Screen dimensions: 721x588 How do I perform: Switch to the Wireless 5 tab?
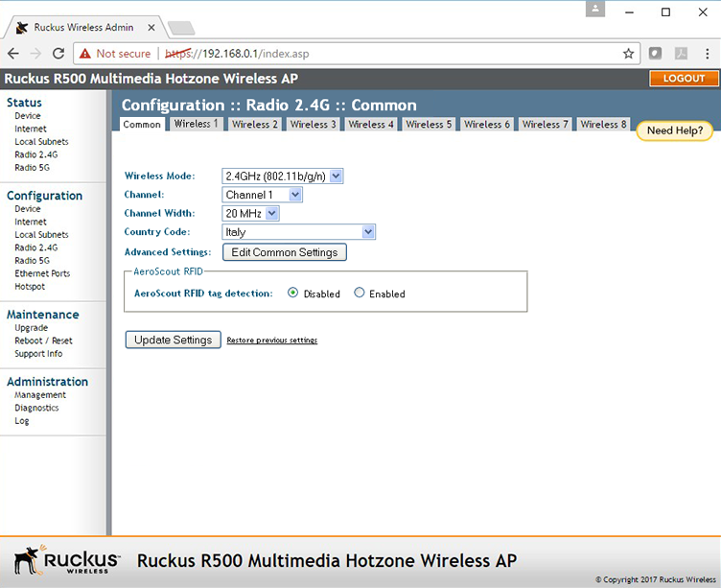pyautogui.click(x=428, y=124)
